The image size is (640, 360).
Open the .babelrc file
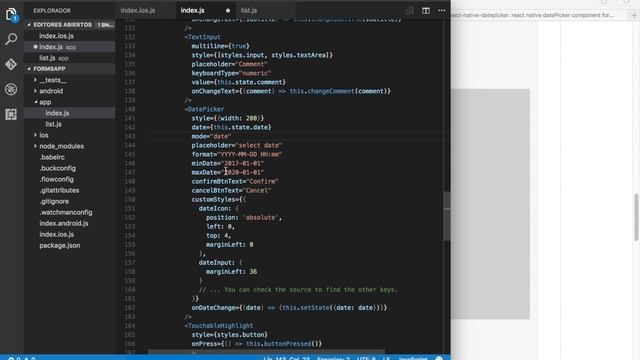(x=52, y=157)
